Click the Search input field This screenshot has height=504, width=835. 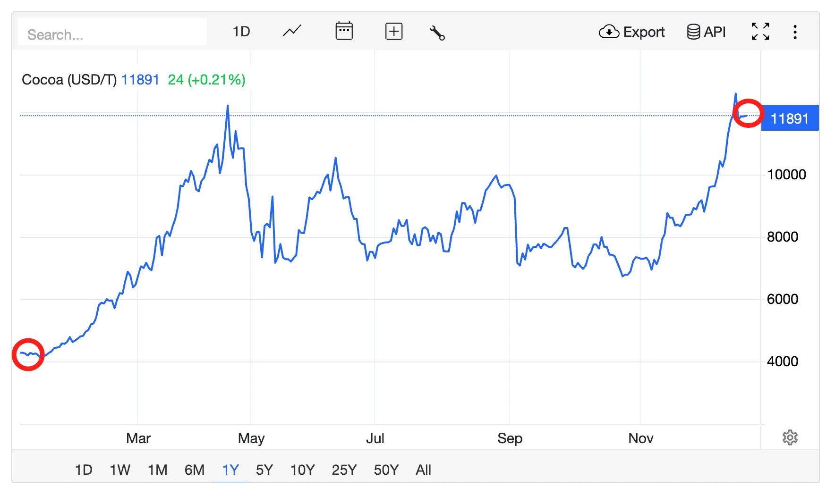coord(112,32)
